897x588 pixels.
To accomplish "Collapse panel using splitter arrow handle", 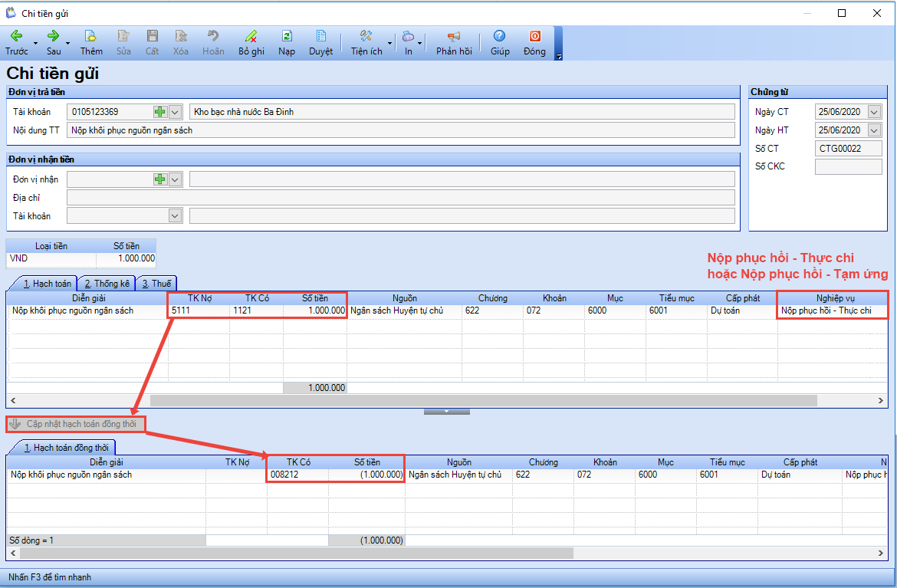I will (x=447, y=411).
